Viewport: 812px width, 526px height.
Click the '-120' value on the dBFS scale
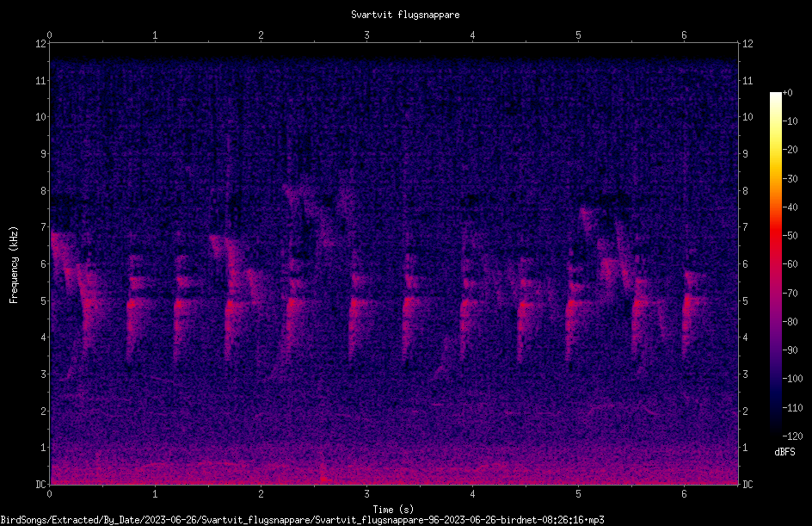click(x=792, y=436)
